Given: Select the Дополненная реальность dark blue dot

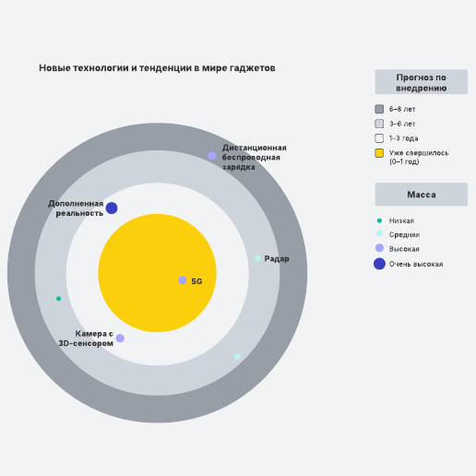Looking at the screenshot, I should coord(112,208).
